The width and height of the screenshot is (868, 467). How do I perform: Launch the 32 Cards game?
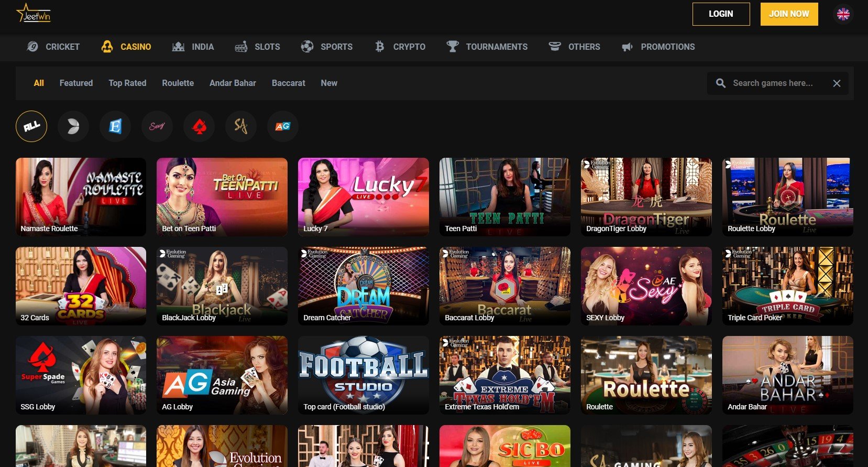81,286
